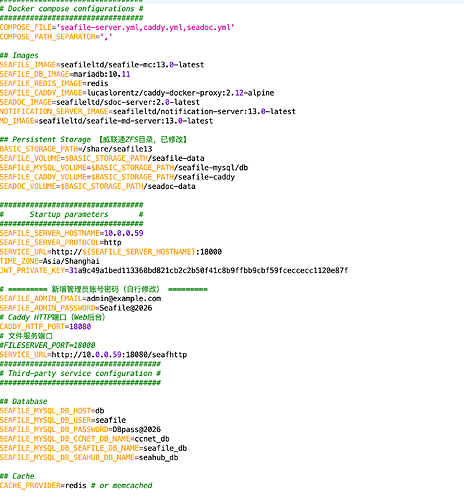Click the SEAFILE_SERVER_HOSTNAME line

click(x=72, y=233)
